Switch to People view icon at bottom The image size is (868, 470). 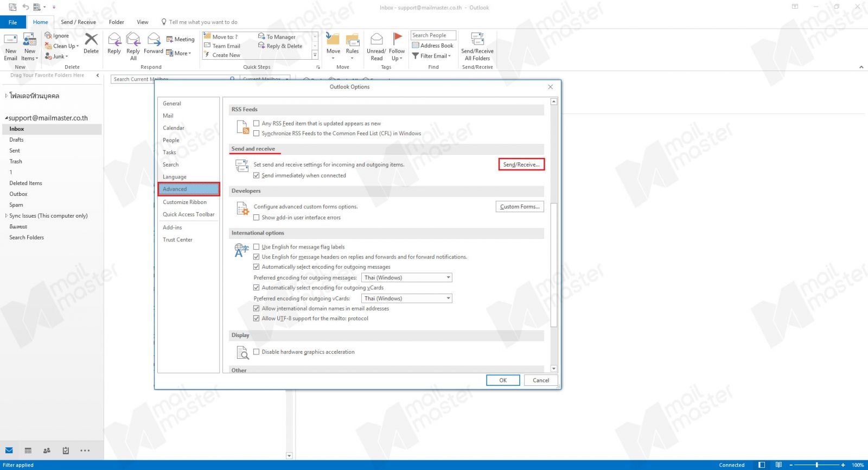(47, 450)
